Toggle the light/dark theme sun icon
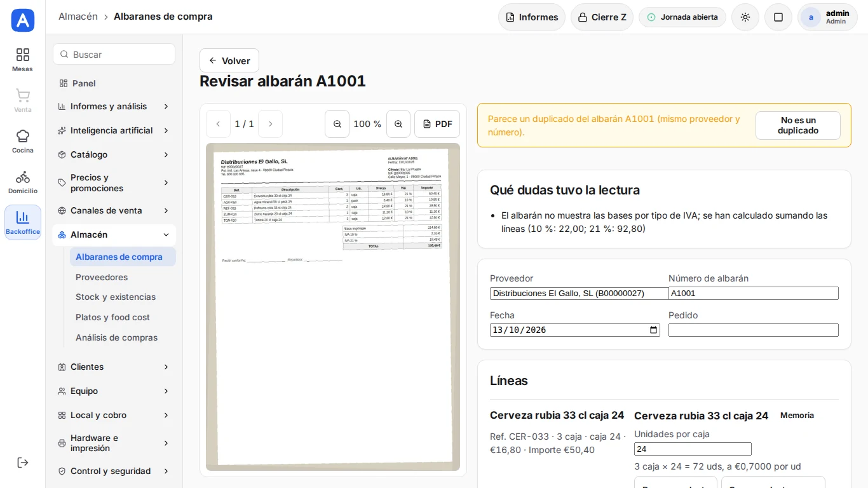Viewport: 868px width, 488px height. 745,17
